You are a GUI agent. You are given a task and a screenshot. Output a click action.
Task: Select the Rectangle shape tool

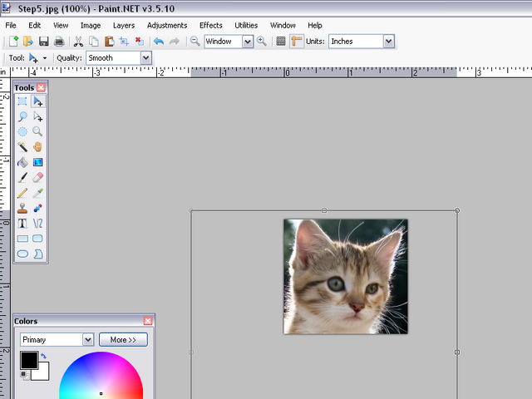[22, 239]
